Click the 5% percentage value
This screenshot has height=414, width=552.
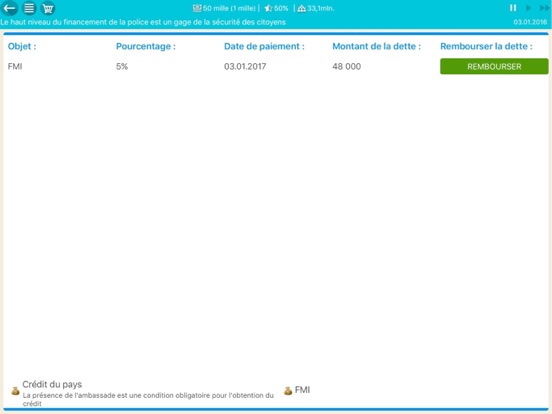click(122, 66)
